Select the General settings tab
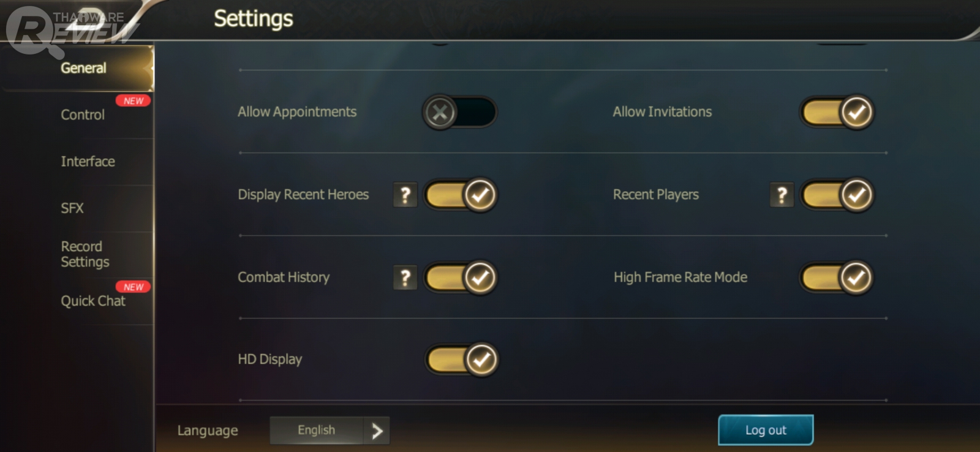 tap(83, 68)
